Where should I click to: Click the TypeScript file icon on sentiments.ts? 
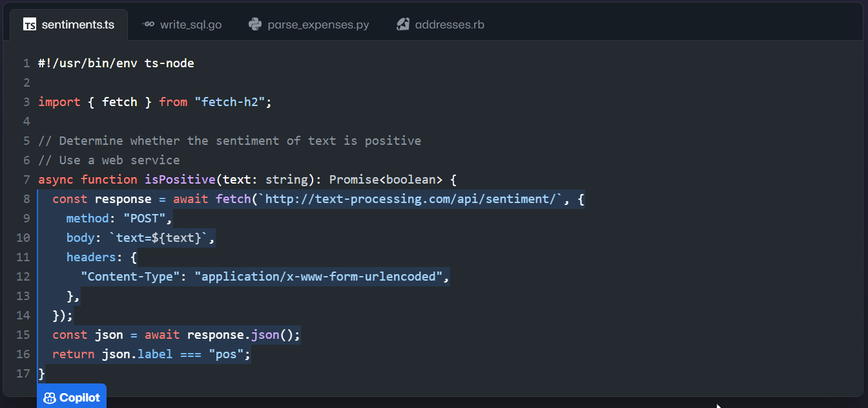click(30, 25)
